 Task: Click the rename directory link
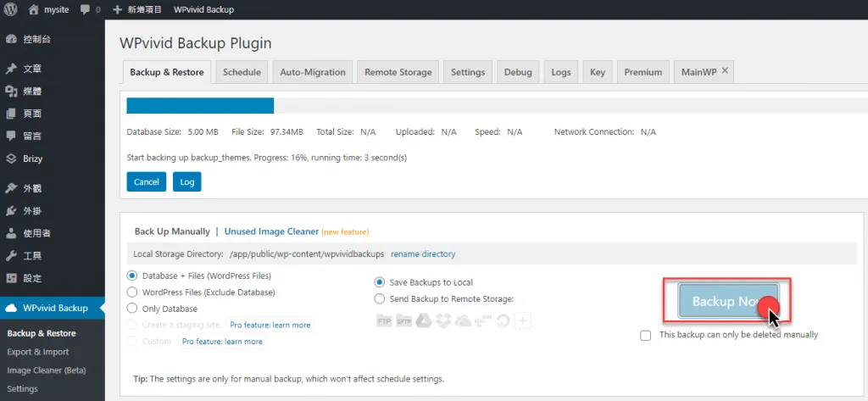point(423,254)
